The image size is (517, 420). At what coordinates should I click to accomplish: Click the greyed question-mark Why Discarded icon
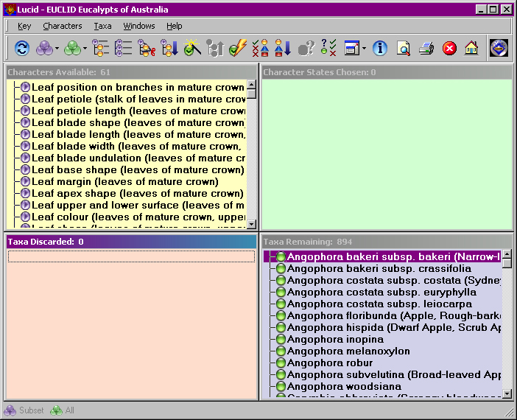[306, 48]
